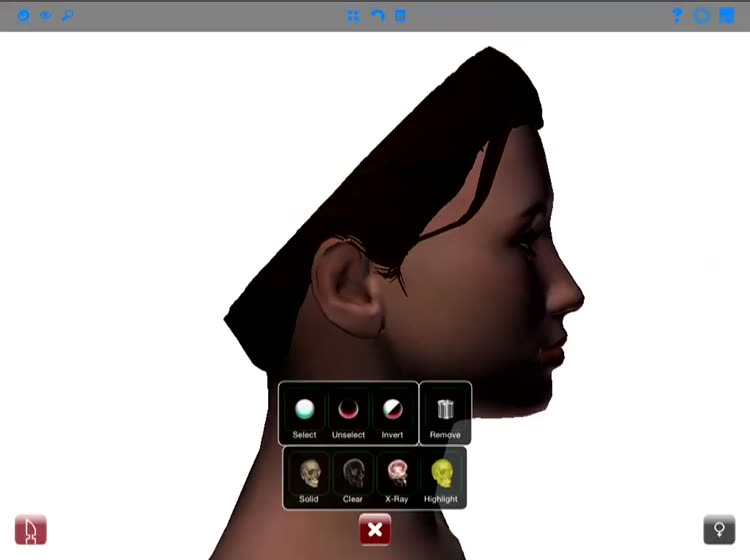The width and height of the screenshot is (750, 560).
Task: Toggle the female gender symbol button
Action: [x=719, y=529]
